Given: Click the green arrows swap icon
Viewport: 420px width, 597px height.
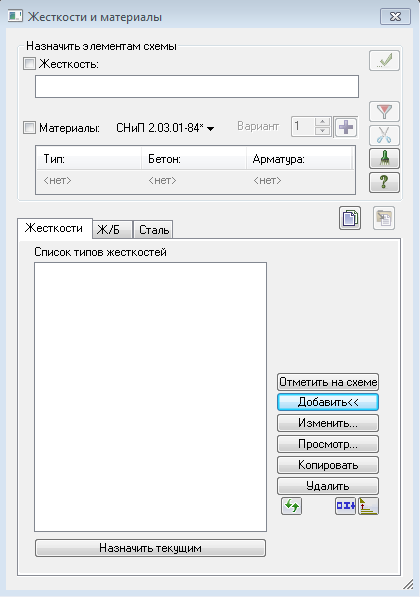Looking at the screenshot, I should [291, 506].
